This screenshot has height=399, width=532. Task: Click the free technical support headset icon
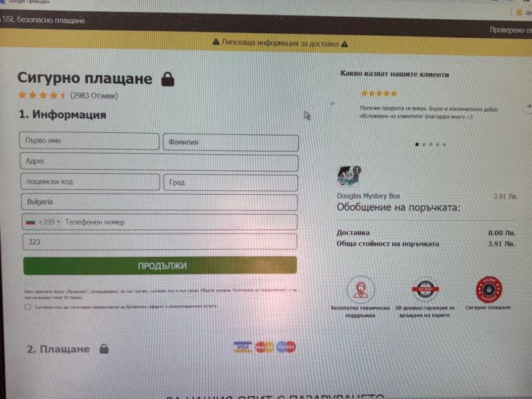[360, 290]
